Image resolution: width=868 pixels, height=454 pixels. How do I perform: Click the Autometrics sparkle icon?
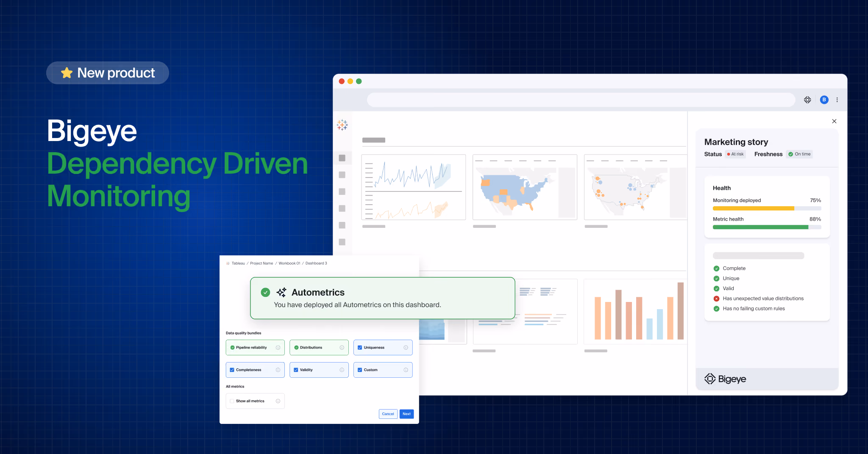tap(281, 292)
